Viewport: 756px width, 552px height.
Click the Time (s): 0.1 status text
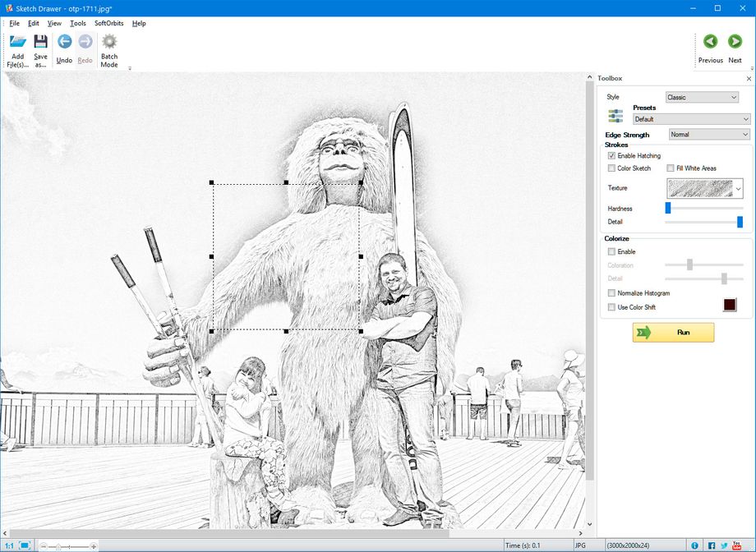click(x=523, y=545)
